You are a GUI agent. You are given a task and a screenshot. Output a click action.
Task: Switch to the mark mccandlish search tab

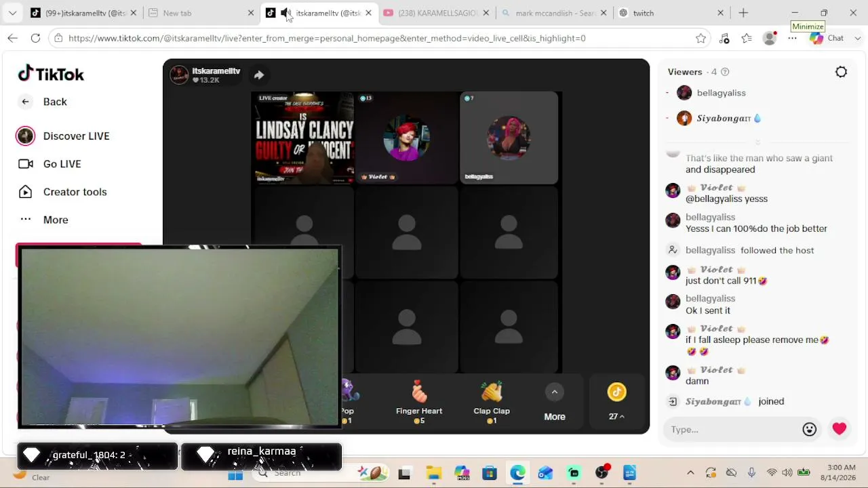(x=553, y=13)
